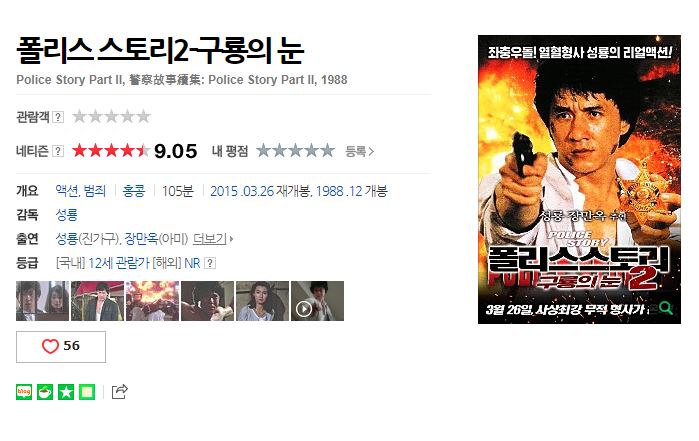Click the magnifier icon on the poster
The height and width of the screenshot is (441, 699).
[x=665, y=308]
